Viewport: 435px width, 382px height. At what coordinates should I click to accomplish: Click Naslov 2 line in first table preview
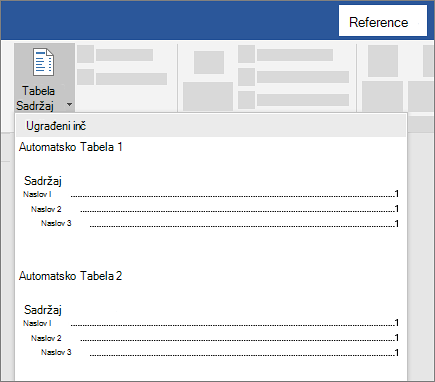pyautogui.click(x=215, y=209)
